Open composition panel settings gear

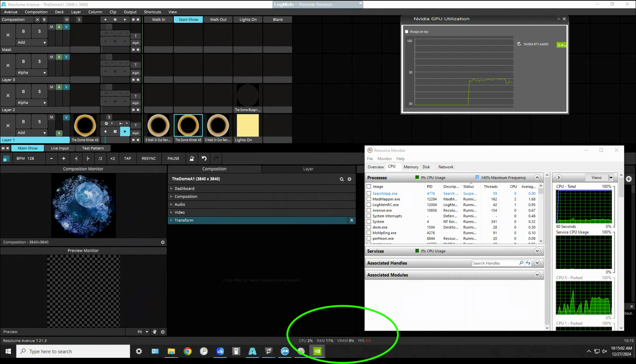[x=349, y=179]
